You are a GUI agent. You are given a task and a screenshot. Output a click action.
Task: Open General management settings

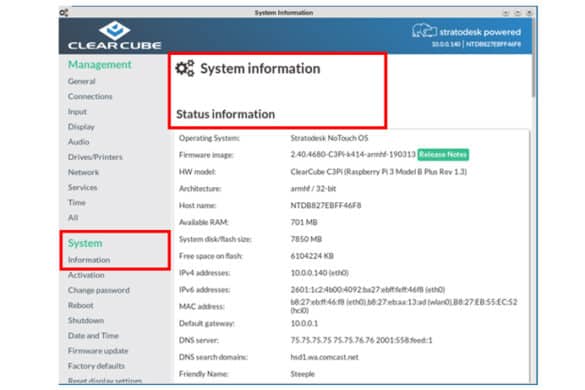point(82,81)
